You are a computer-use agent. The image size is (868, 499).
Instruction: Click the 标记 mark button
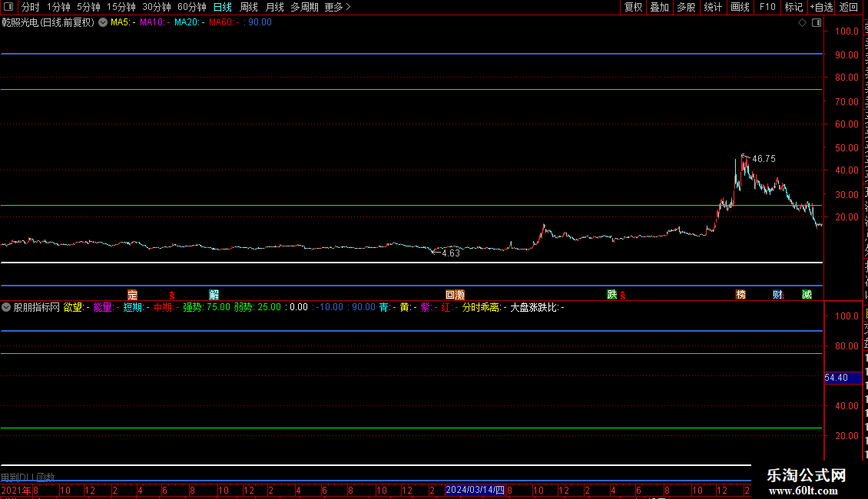793,7
